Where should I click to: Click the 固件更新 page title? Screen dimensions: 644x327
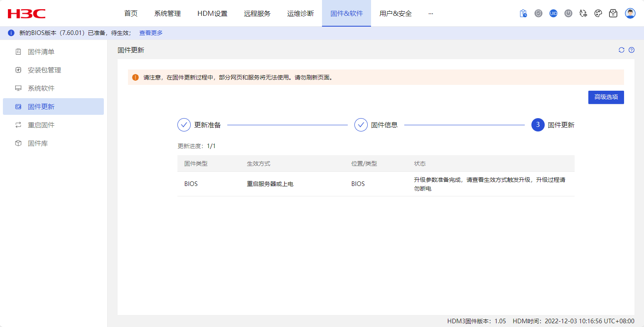coord(131,50)
